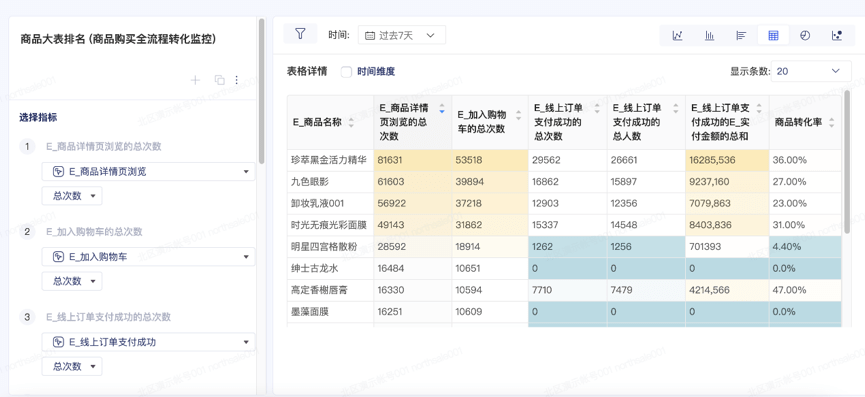Click product cell 高定香榭唇膏

(x=330, y=290)
